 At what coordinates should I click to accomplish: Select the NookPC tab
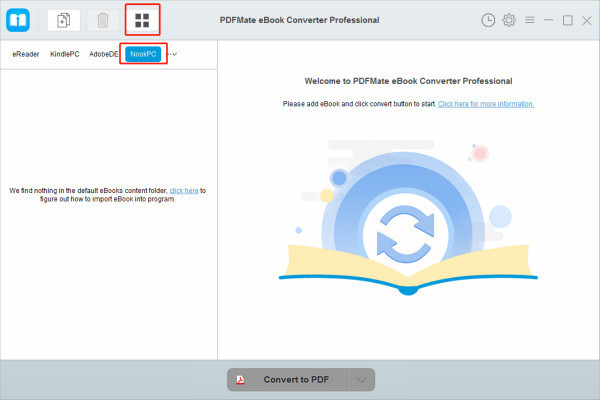143,54
